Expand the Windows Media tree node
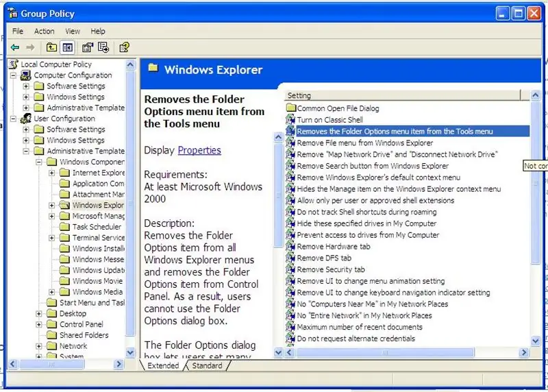 click(x=52, y=292)
